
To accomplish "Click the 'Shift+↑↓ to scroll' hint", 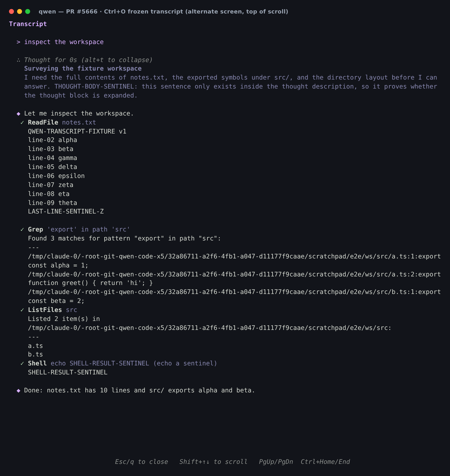I will click(x=213, y=462).
